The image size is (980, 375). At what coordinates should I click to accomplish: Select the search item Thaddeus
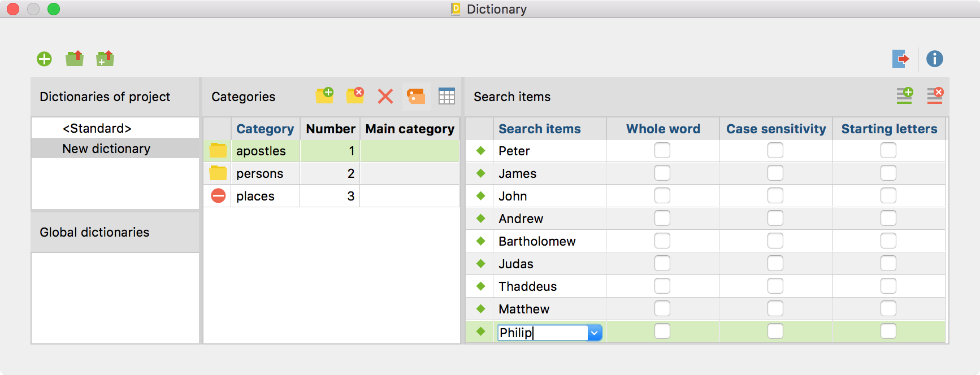[528, 286]
